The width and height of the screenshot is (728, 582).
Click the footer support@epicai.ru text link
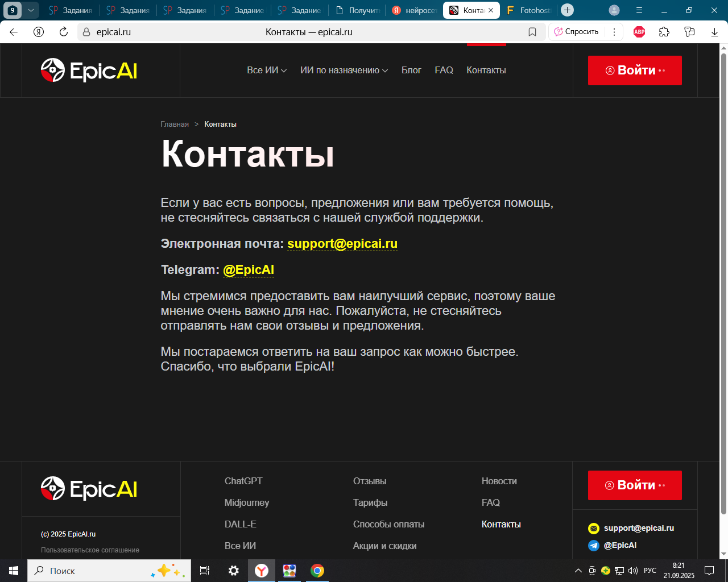(639, 529)
